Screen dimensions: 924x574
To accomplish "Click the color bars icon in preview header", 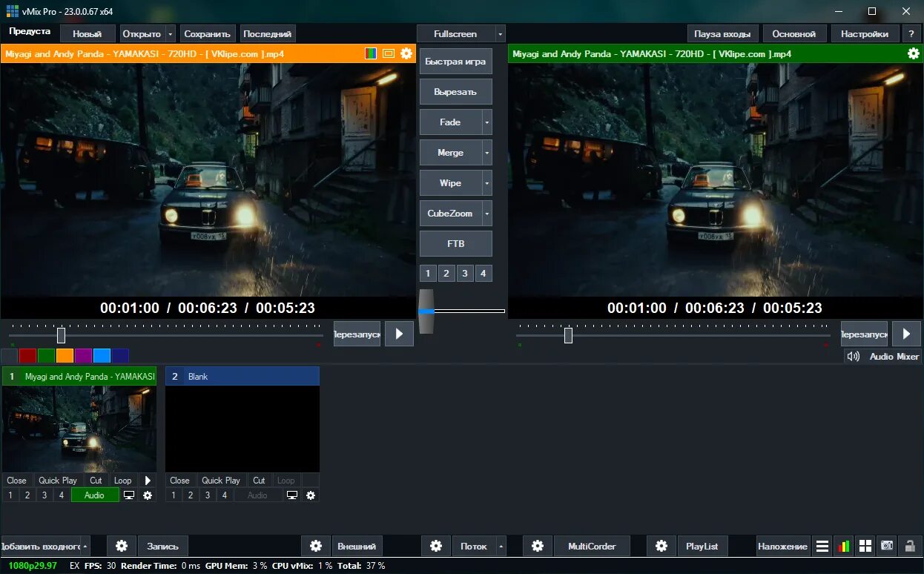I will pos(371,53).
